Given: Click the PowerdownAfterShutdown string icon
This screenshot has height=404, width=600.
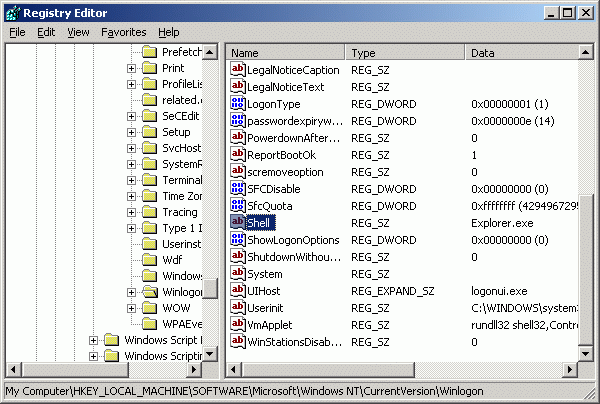Looking at the screenshot, I should click(x=238, y=137).
